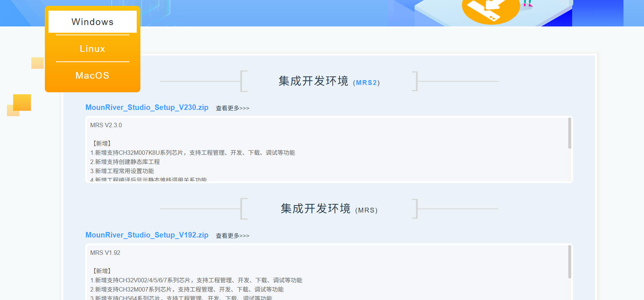Click 【新增】 label in the V2.3.0 changelog

point(102,143)
